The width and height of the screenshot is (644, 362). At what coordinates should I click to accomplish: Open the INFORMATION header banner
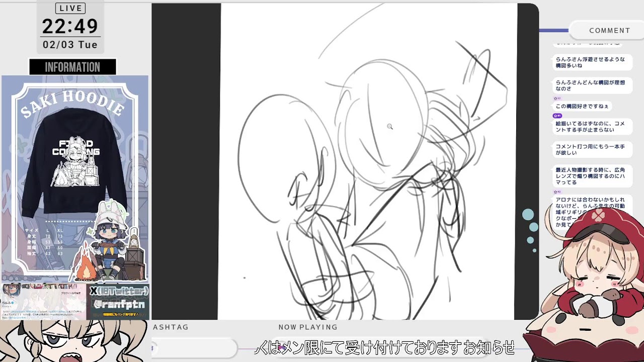[x=72, y=67]
